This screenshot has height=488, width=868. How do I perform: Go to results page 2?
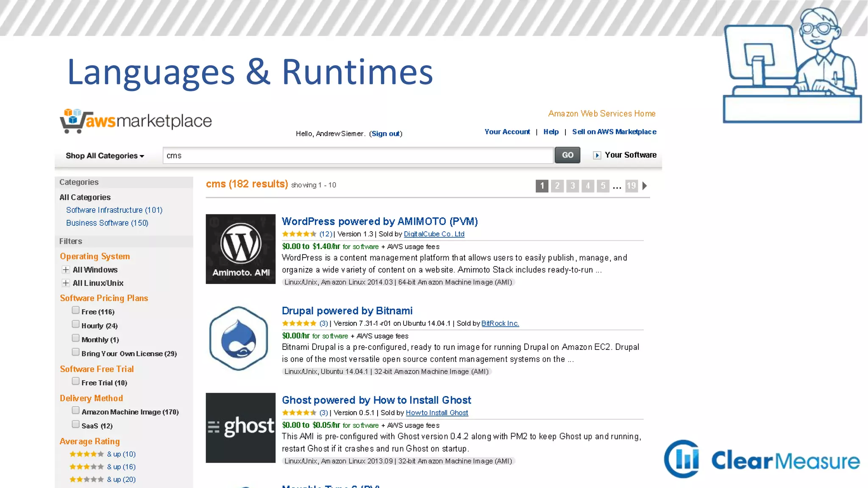557,186
